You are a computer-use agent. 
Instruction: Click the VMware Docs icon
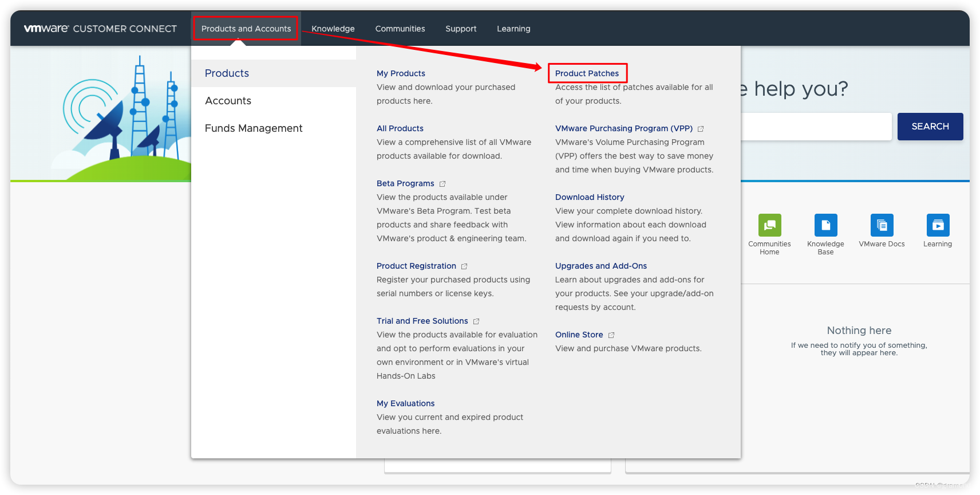click(882, 225)
